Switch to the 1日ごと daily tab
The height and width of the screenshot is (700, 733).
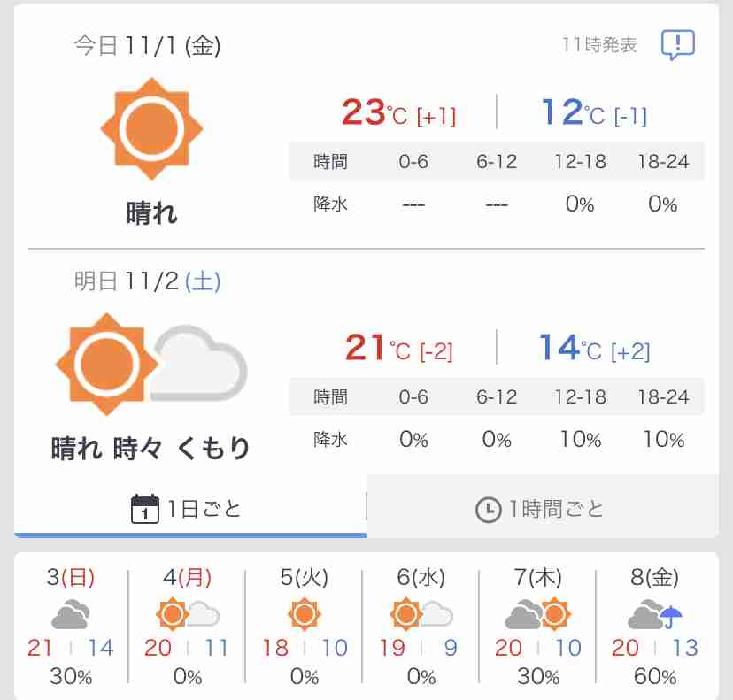(x=189, y=509)
